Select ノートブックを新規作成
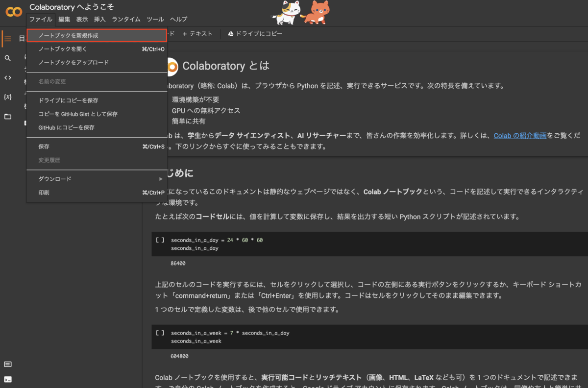The image size is (588, 388). click(97, 36)
